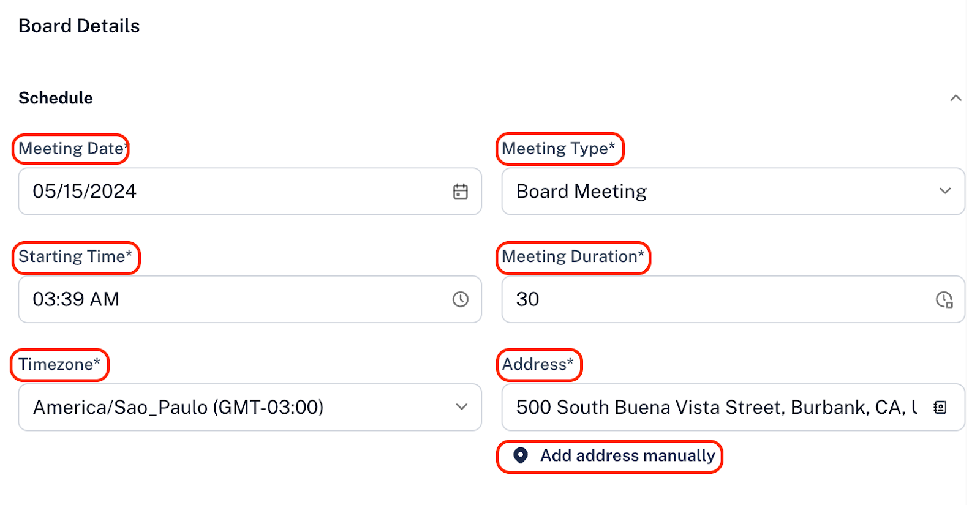Click the location pin icon

point(521,455)
